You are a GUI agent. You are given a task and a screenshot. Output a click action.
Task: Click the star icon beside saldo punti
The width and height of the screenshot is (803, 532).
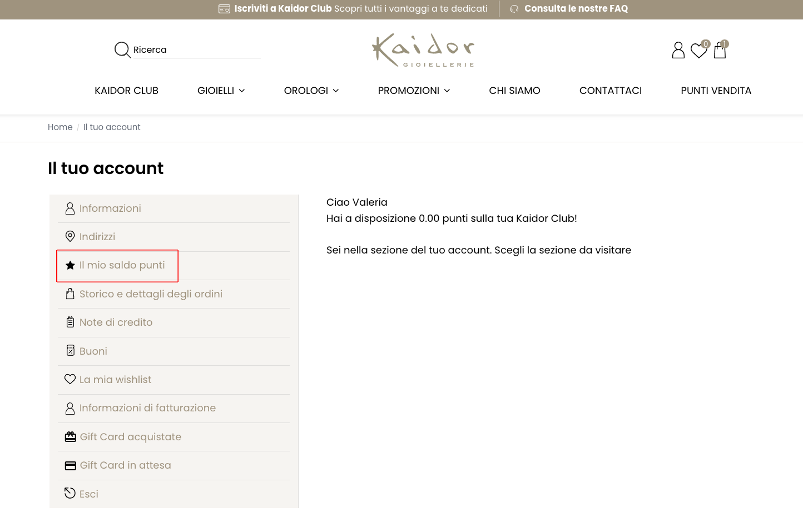point(70,265)
